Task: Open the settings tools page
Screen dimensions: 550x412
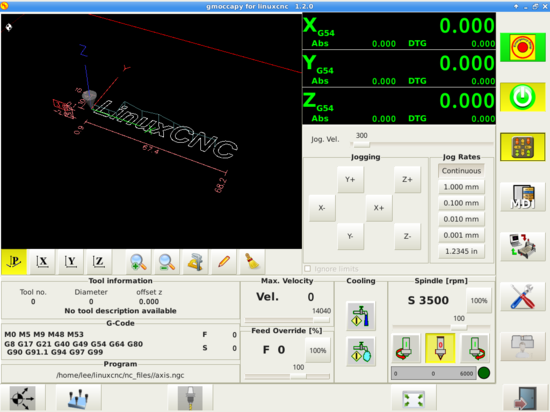Action: click(x=522, y=297)
